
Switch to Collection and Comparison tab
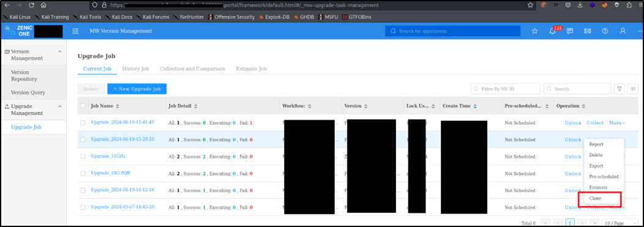[193, 69]
